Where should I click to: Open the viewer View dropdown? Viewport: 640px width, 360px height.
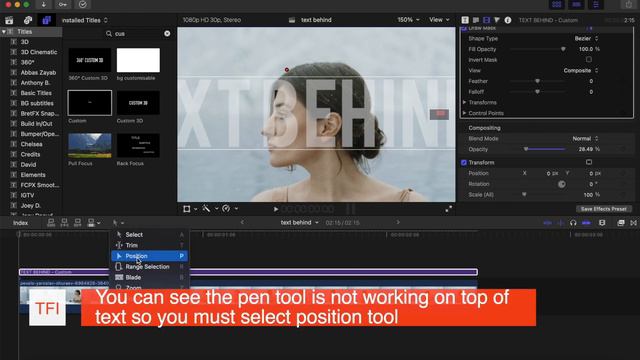pyautogui.click(x=439, y=20)
